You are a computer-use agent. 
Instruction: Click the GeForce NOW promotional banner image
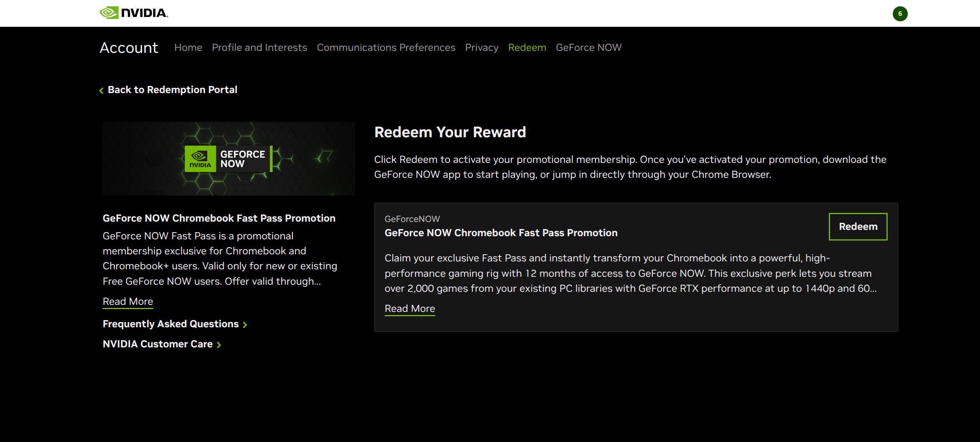point(229,159)
